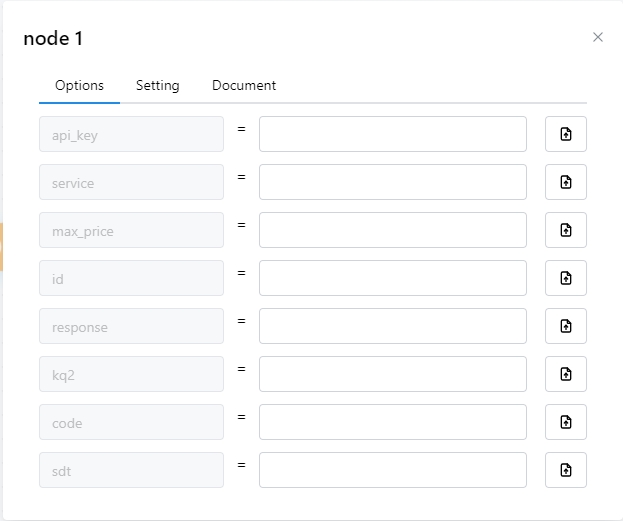Open the Document tab
Viewport: 623px width, 521px height.
244,86
